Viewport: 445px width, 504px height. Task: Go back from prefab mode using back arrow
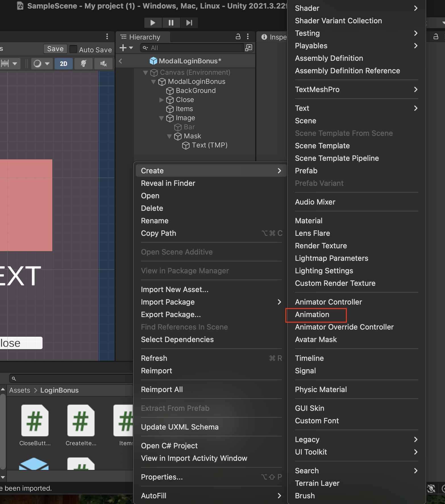pyautogui.click(x=120, y=61)
